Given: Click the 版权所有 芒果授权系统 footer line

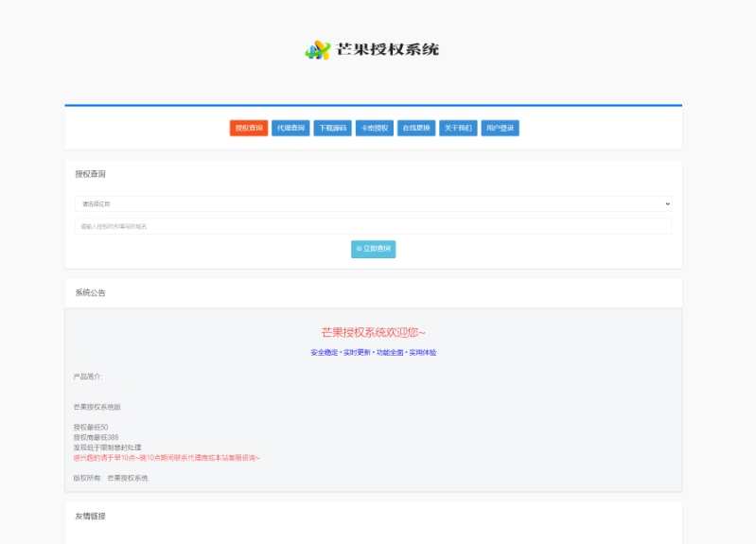Looking at the screenshot, I should tap(111, 478).
